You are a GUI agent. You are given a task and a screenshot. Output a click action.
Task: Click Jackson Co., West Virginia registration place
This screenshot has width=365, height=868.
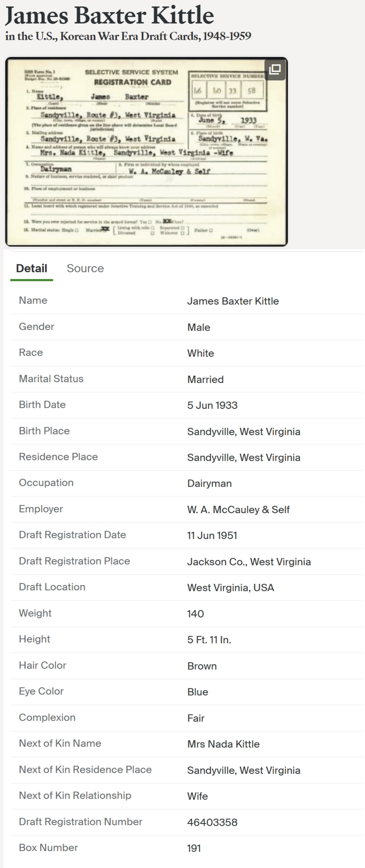[249, 562]
